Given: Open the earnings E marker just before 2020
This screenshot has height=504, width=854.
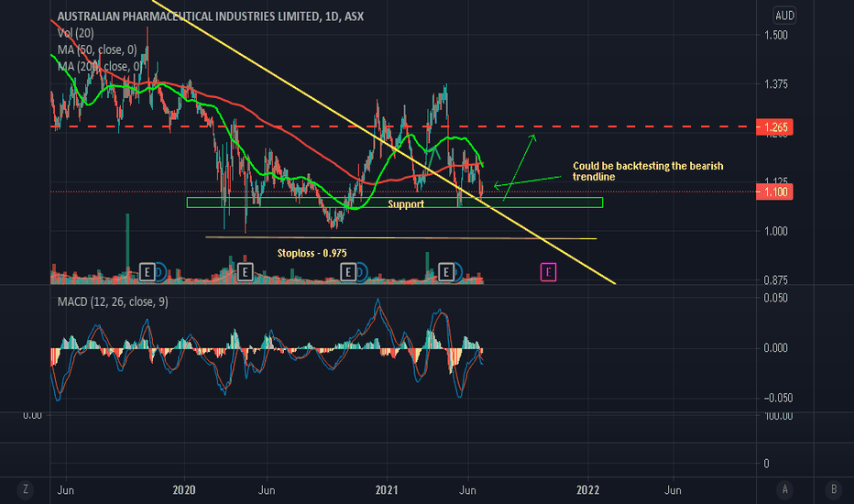Looking at the screenshot, I should click(147, 271).
